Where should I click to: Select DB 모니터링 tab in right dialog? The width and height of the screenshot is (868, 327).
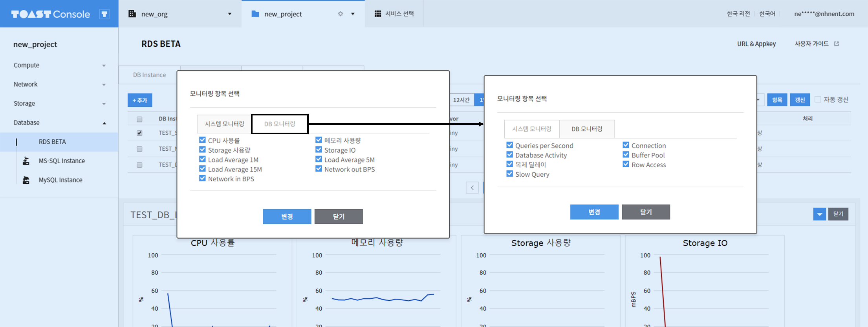click(x=587, y=129)
